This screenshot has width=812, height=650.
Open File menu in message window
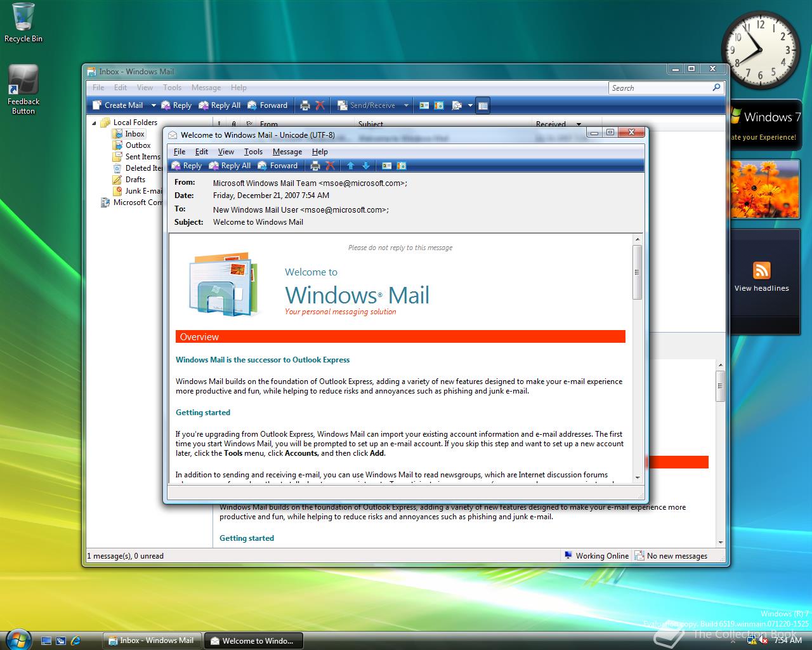[x=180, y=152]
